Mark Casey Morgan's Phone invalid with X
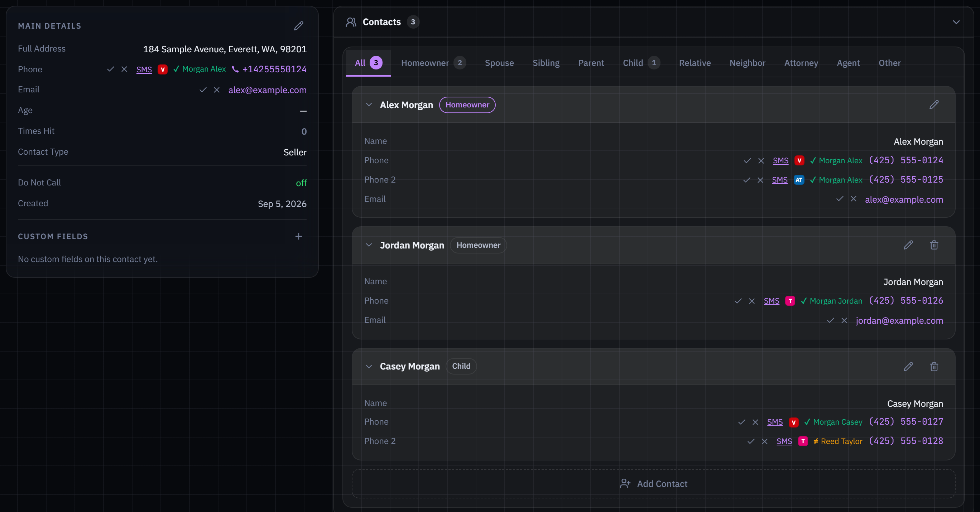 pyautogui.click(x=755, y=422)
